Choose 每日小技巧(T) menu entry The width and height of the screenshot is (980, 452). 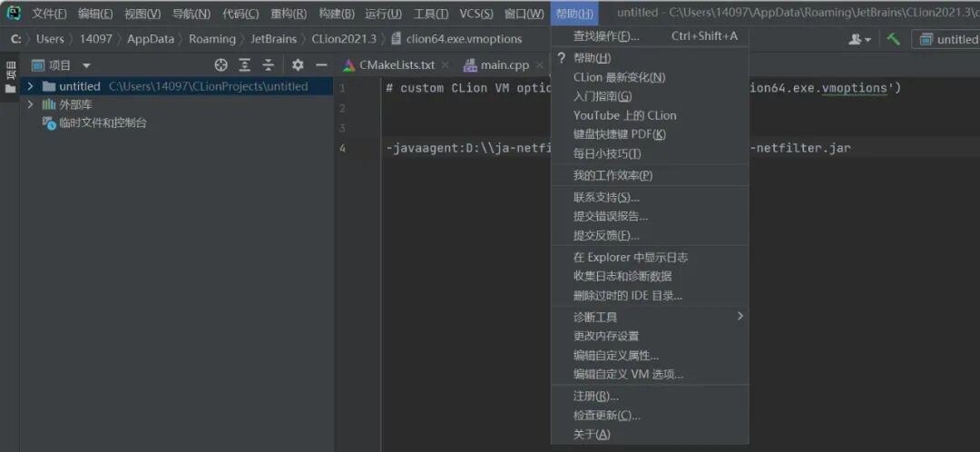(650, 153)
